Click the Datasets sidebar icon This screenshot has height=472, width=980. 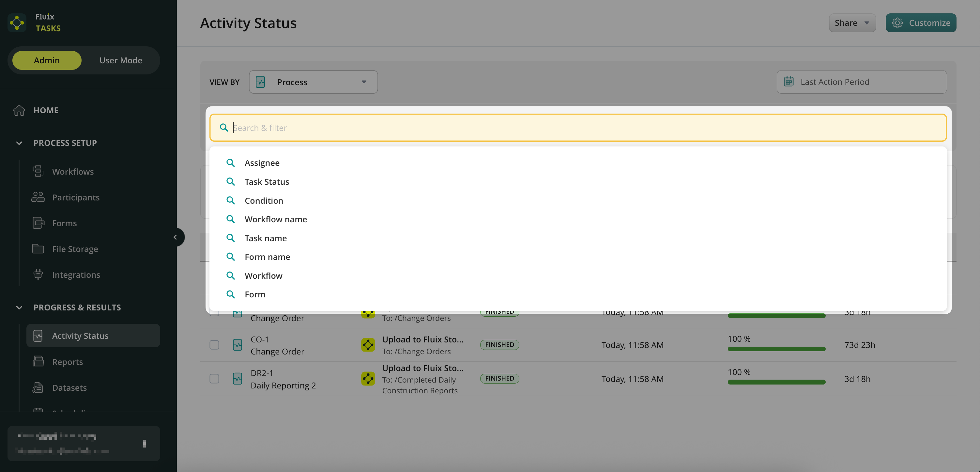point(38,387)
